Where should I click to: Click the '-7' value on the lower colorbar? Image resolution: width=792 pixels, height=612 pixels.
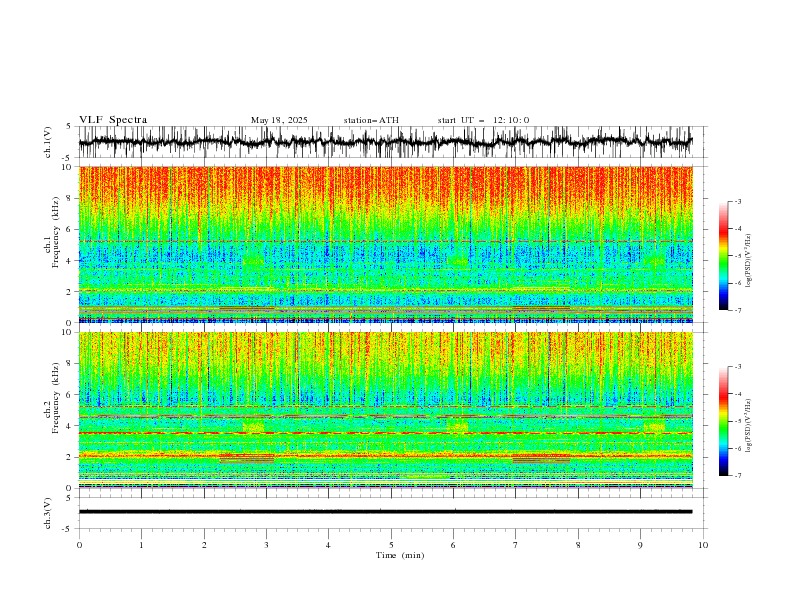[x=737, y=475]
